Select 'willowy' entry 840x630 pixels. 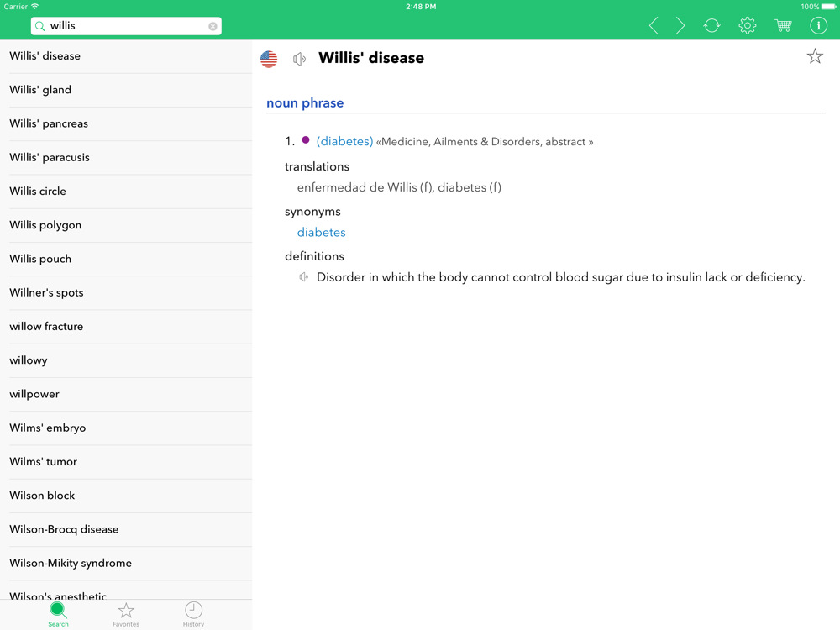tap(126, 360)
